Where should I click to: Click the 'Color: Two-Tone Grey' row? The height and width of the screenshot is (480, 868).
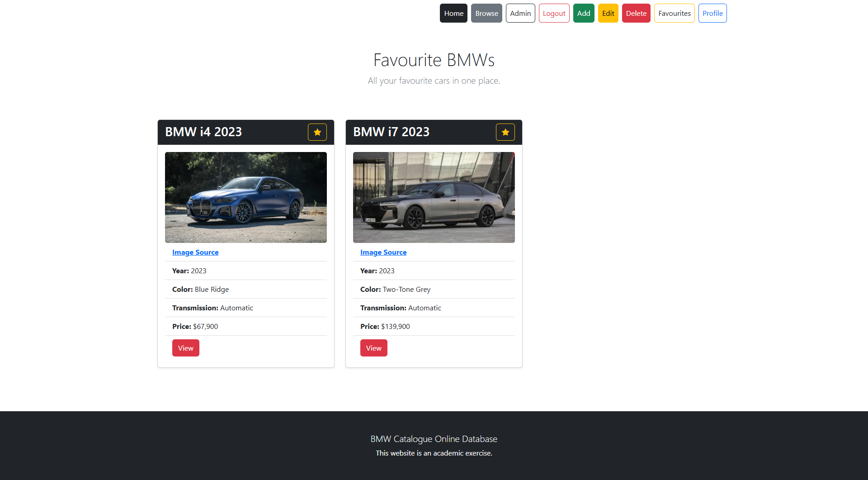(434, 289)
